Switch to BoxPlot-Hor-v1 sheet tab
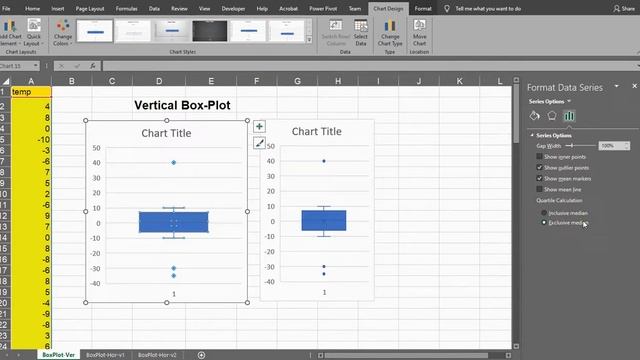This screenshot has height=360, width=640. pos(105,355)
